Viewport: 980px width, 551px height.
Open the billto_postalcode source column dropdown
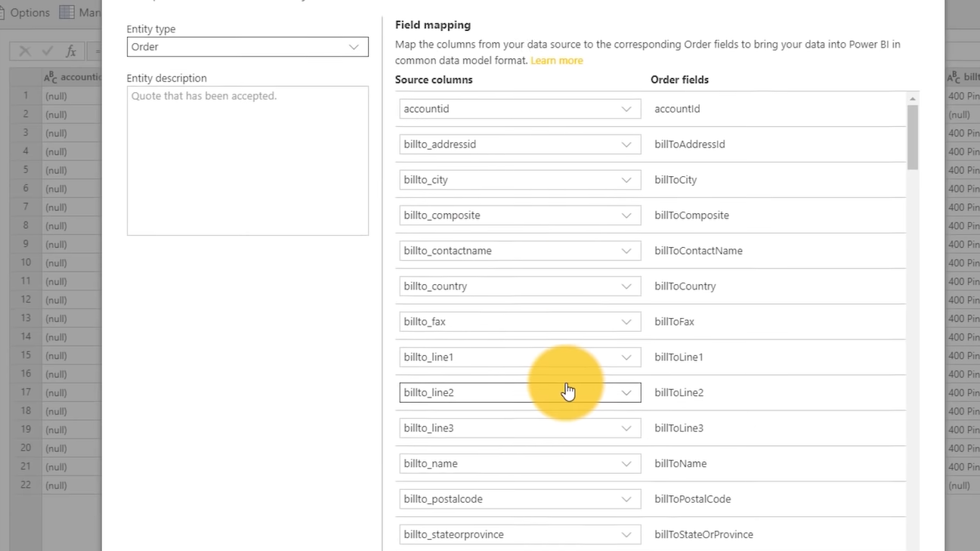click(x=520, y=500)
